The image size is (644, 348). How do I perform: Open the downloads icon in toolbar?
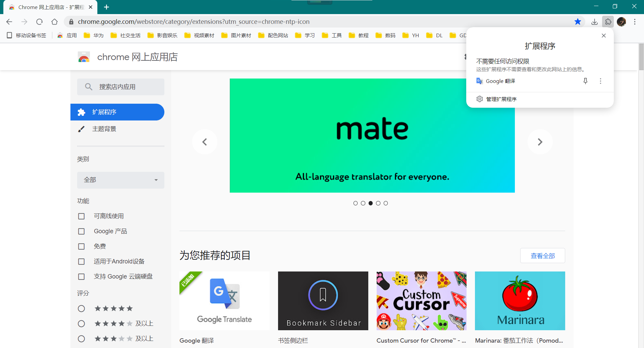[x=594, y=22]
